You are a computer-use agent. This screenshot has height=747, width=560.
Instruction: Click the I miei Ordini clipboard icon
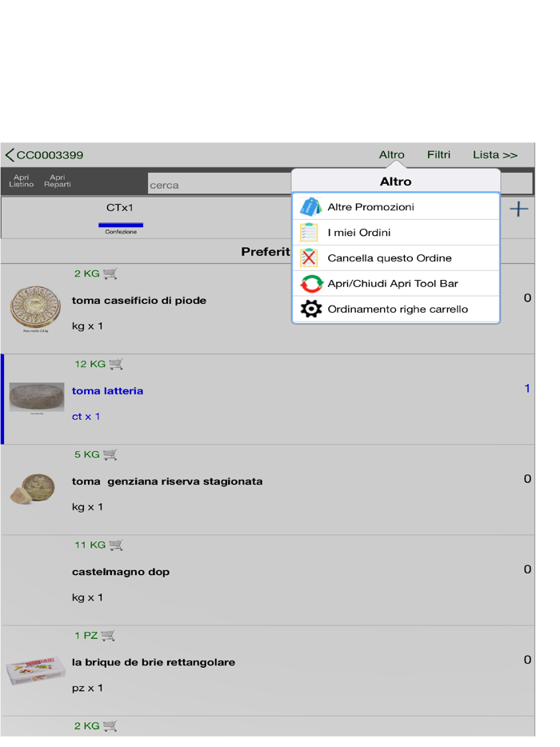[x=309, y=233]
